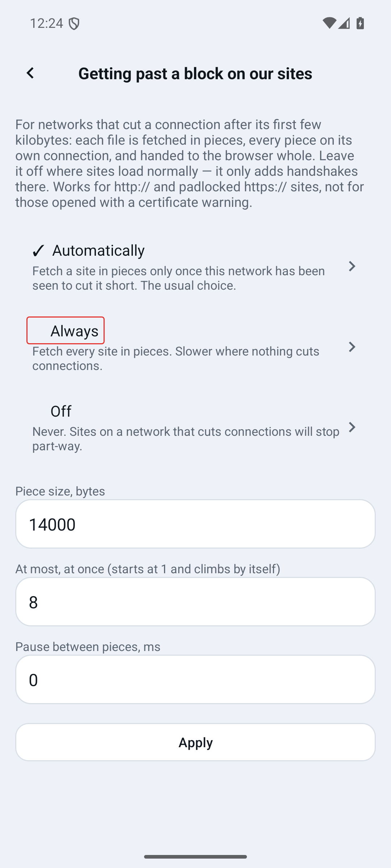
Task: Focus the Pause between pieces field
Action: coord(195,680)
